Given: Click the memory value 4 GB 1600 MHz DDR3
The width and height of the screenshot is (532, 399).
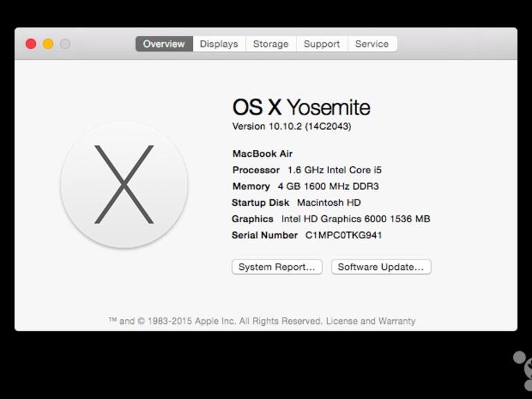Looking at the screenshot, I should [328, 186].
